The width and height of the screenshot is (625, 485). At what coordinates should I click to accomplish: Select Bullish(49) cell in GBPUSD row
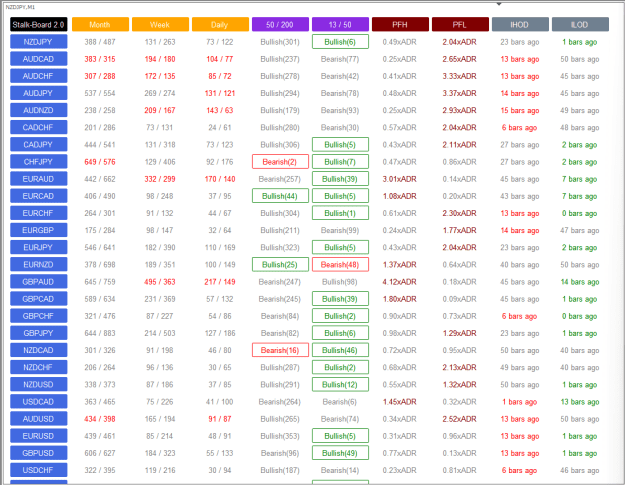point(340,453)
